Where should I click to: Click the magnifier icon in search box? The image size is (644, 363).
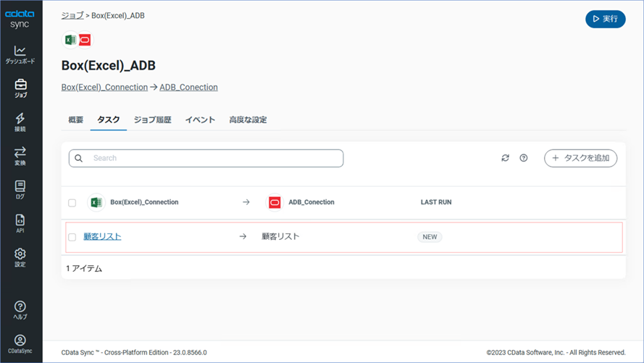coord(78,158)
